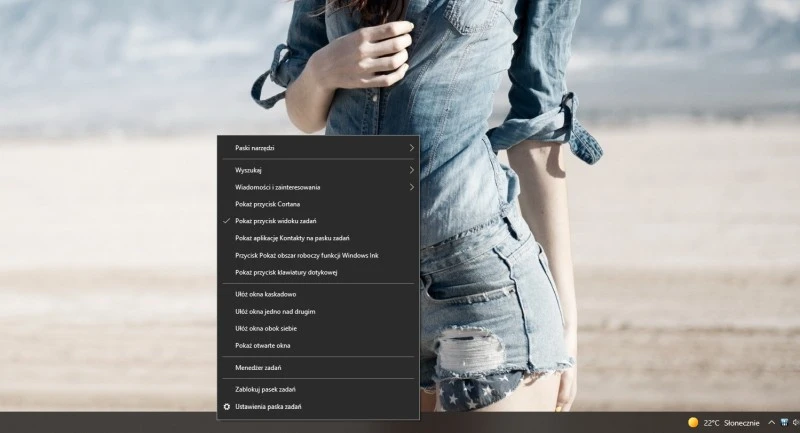This screenshot has height=433, width=800.
Task: Open the 22°C Słonecznie weather widget text
Action: (731, 423)
